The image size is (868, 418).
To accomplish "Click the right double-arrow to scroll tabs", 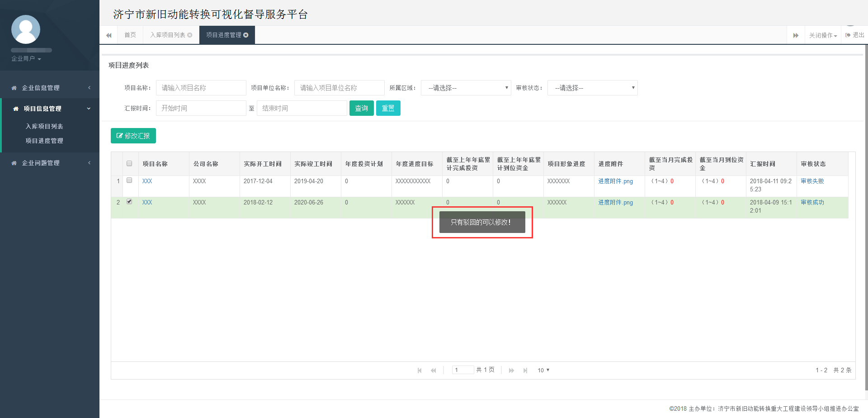I will pyautogui.click(x=796, y=35).
